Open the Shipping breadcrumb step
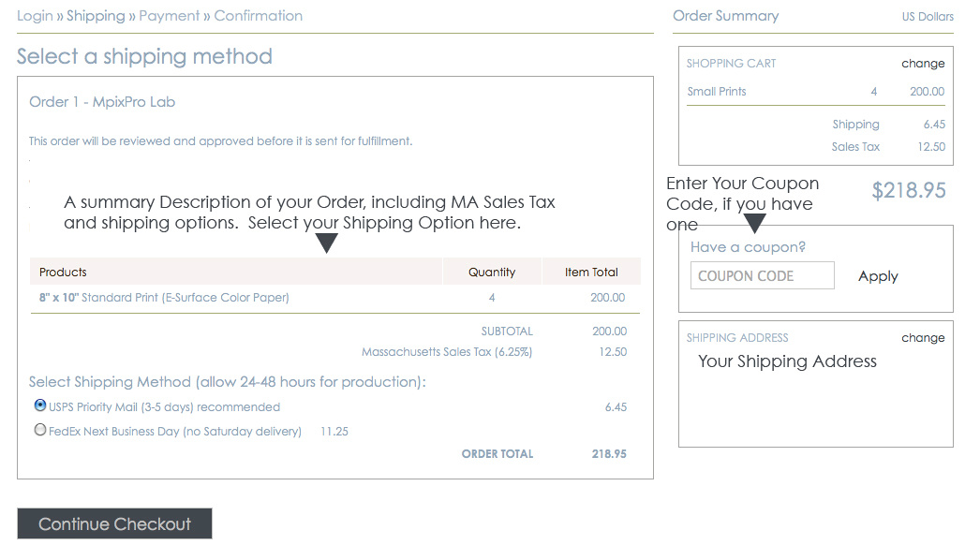The width and height of the screenshot is (980, 560). tap(96, 16)
